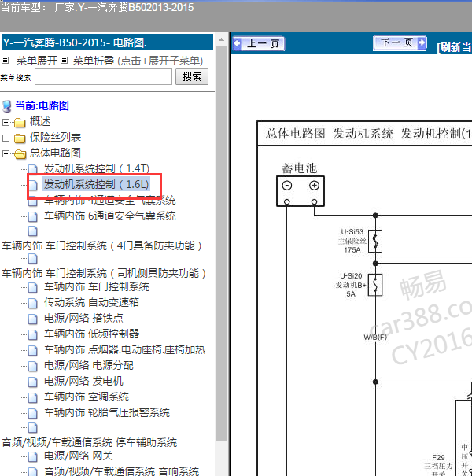Click page icon beside 电源/网络 发电机
The width and height of the screenshot is (472, 476).
pos(33,382)
